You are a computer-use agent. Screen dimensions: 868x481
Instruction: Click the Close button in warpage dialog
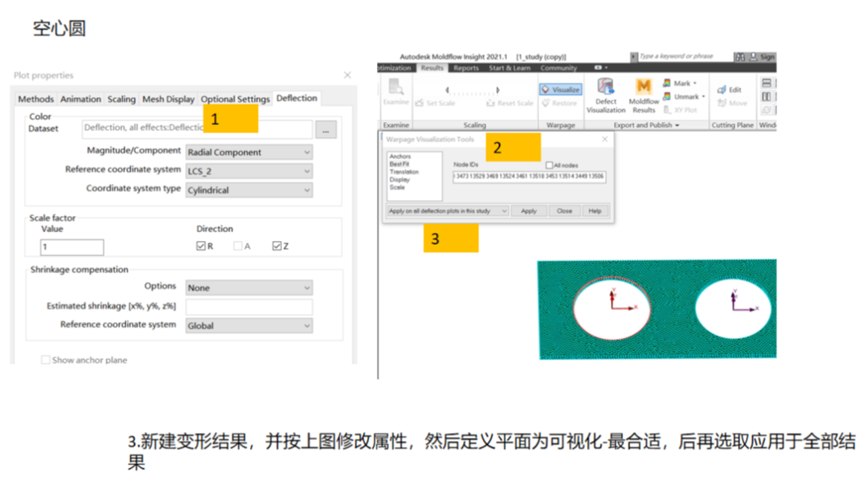564,210
